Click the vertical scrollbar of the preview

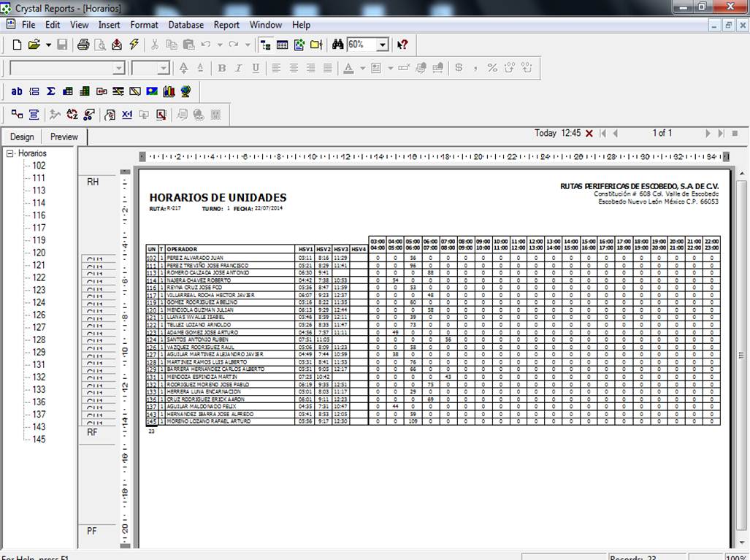[x=742, y=355]
